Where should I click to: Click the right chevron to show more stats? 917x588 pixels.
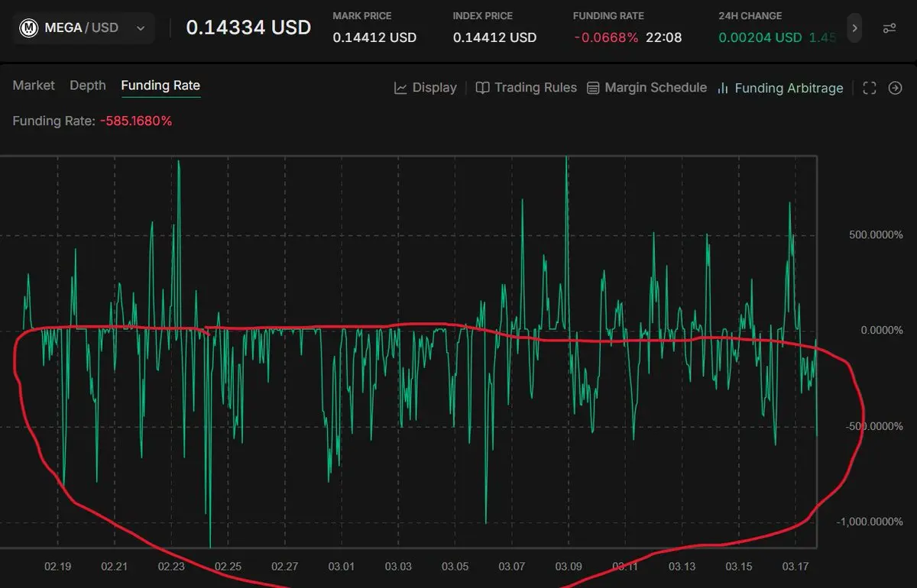tap(855, 28)
